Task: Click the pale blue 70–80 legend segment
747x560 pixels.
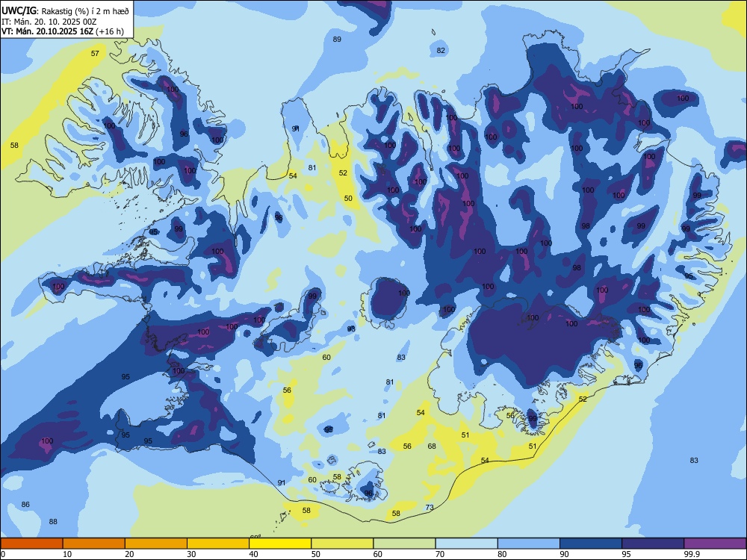Action: [x=466, y=544]
